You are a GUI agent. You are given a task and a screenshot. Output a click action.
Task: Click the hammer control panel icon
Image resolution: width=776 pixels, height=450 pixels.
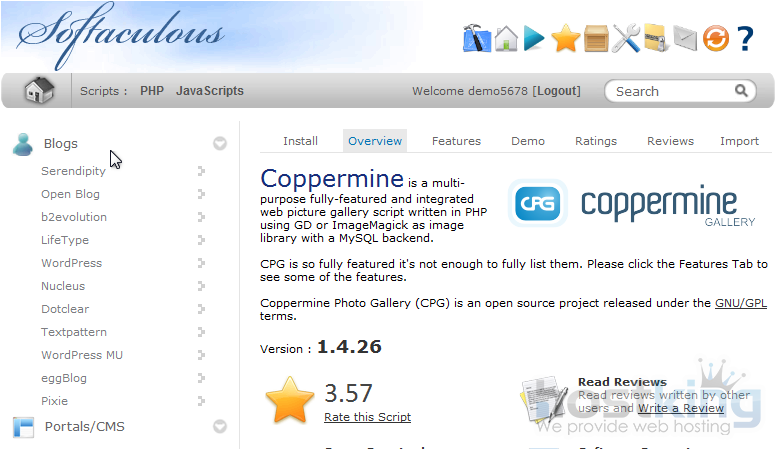point(477,39)
